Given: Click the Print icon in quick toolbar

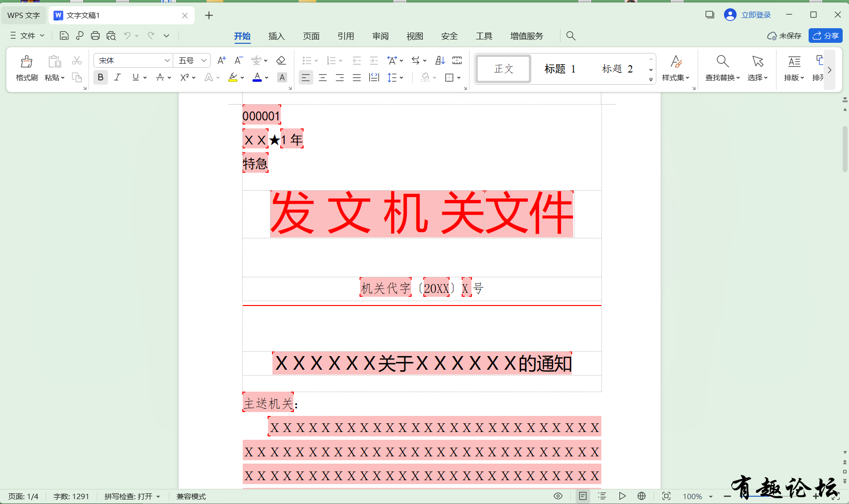Looking at the screenshot, I should (95, 36).
